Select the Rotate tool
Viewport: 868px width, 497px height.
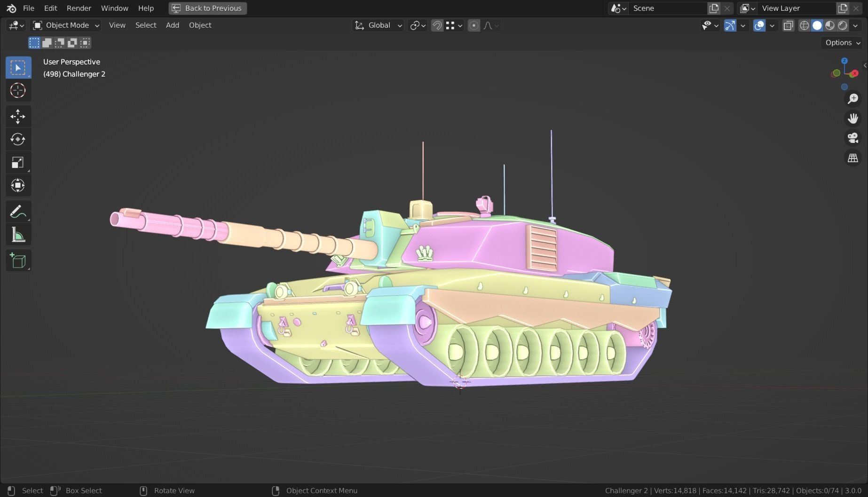[x=18, y=139]
